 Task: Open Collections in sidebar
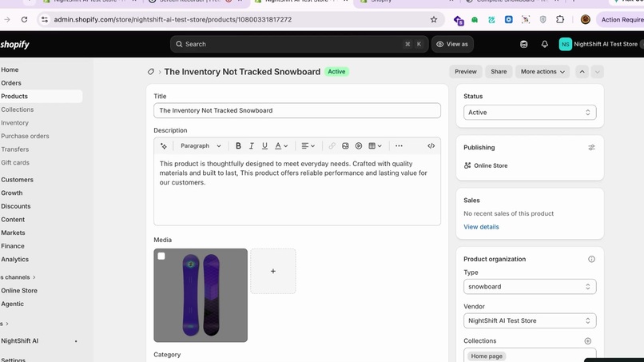point(18,109)
